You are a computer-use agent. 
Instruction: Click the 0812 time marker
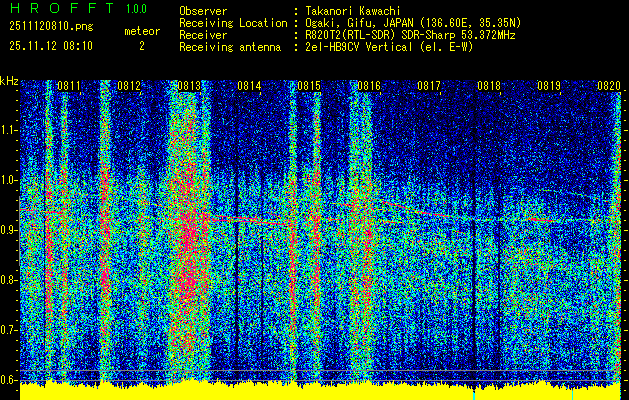coord(129,86)
